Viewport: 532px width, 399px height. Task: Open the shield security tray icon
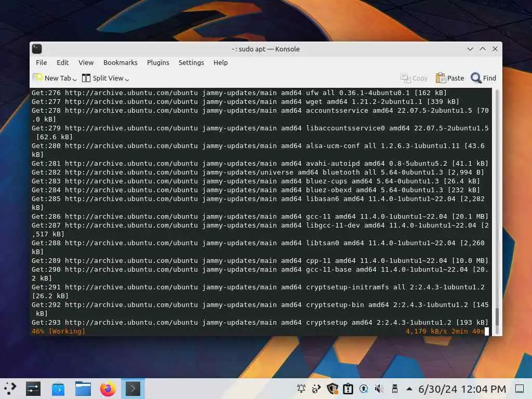tap(332, 389)
